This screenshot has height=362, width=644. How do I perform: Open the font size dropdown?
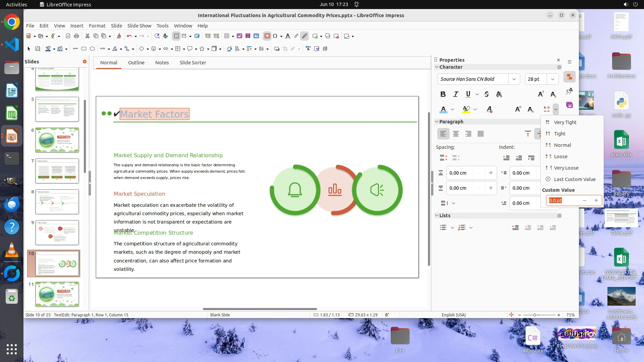552,79
